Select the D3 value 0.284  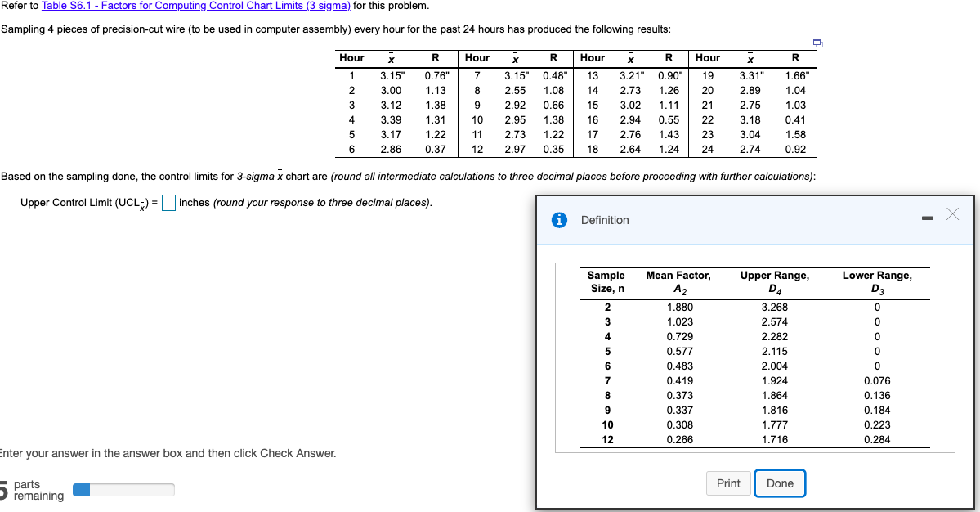(x=878, y=439)
